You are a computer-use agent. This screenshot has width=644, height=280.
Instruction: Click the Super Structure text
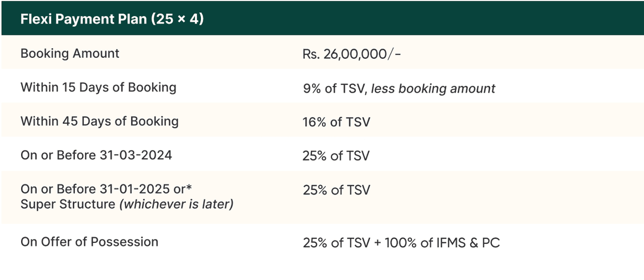point(68,204)
